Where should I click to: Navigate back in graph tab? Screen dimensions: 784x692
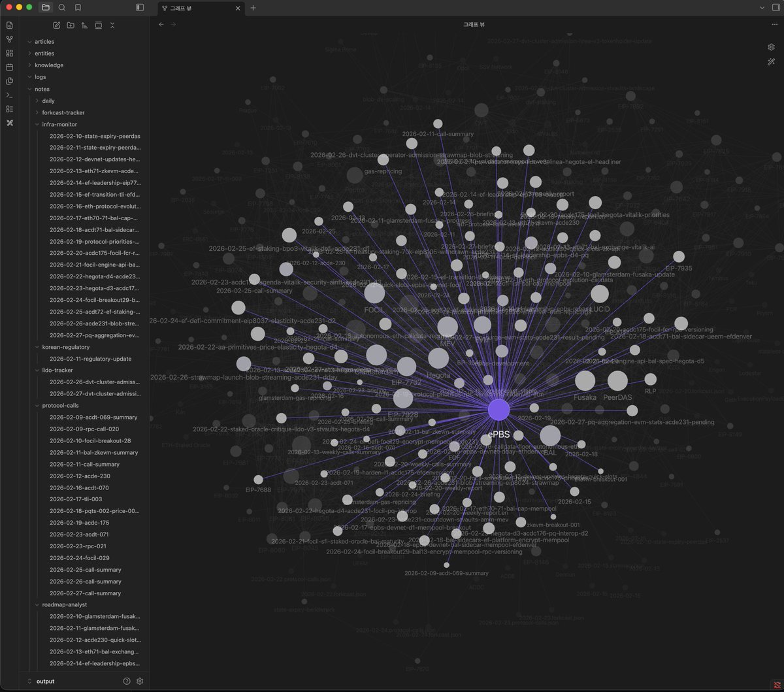pos(161,24)
